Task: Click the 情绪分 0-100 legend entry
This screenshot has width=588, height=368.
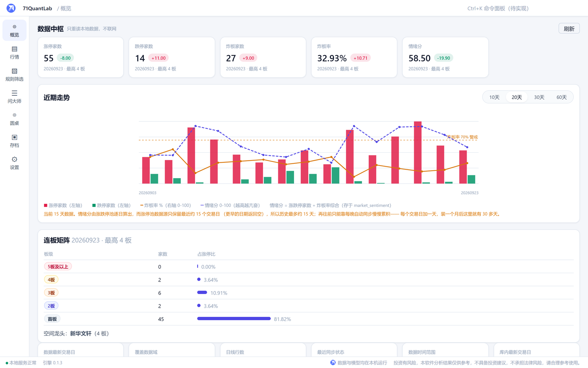Action: pyautogui.click(x=230, y=205)
